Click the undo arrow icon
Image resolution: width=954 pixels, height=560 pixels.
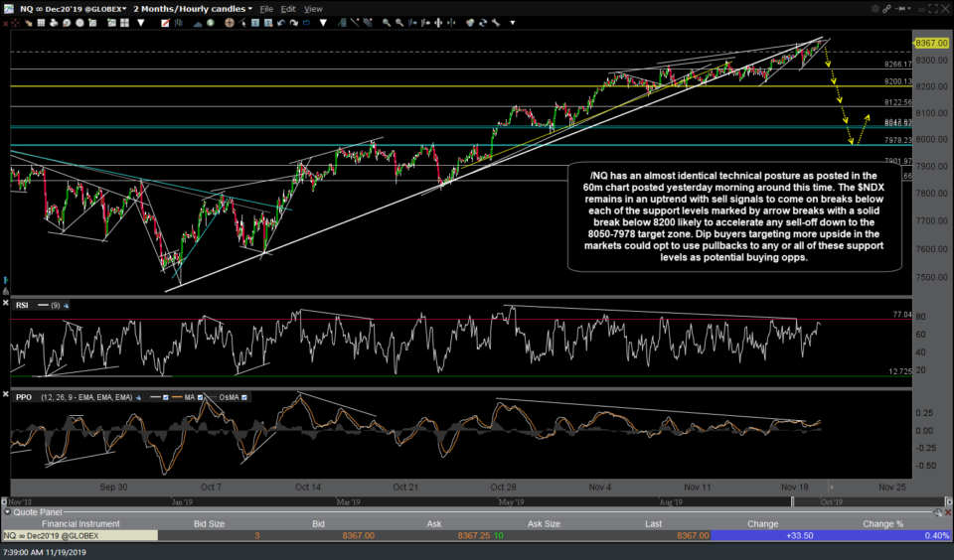tap(281, 23)
